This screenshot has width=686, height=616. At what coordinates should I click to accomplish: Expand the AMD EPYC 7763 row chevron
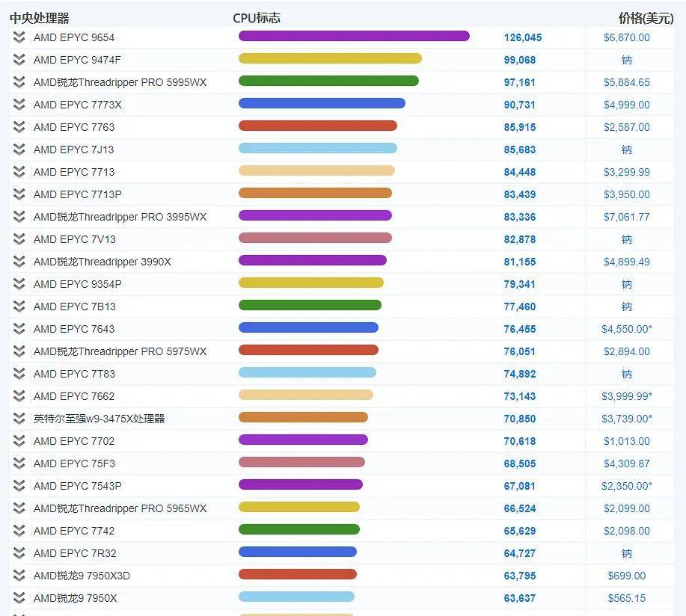(x=19, y=127)
